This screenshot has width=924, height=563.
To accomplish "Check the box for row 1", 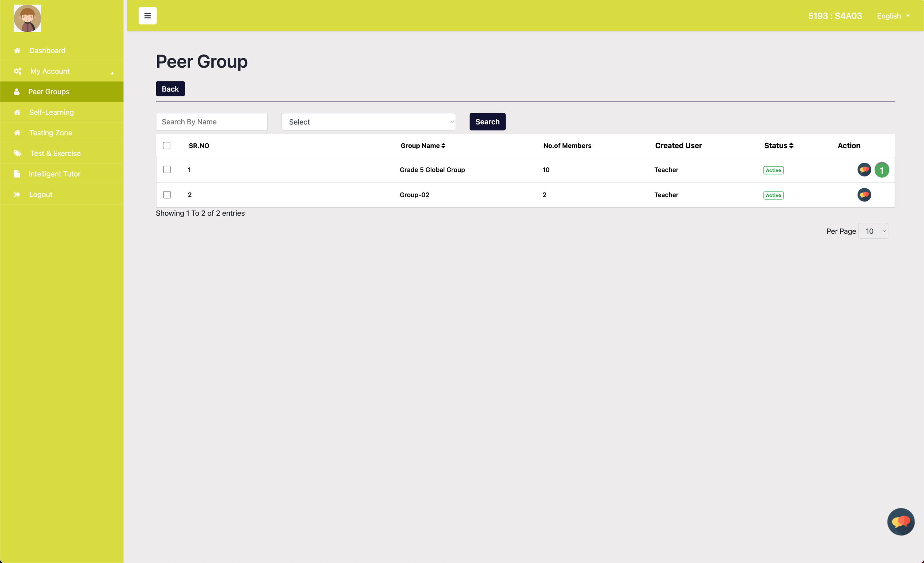I will coord(167,170).
